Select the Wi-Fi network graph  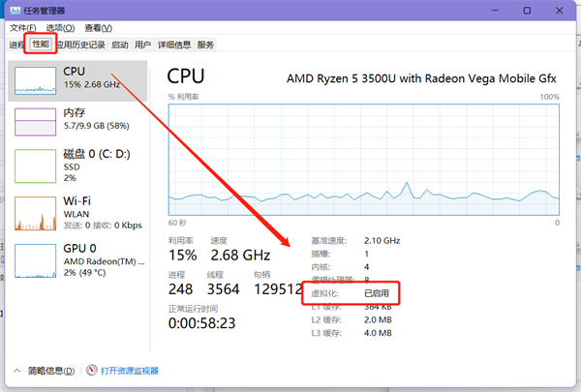tap(35, 212)
